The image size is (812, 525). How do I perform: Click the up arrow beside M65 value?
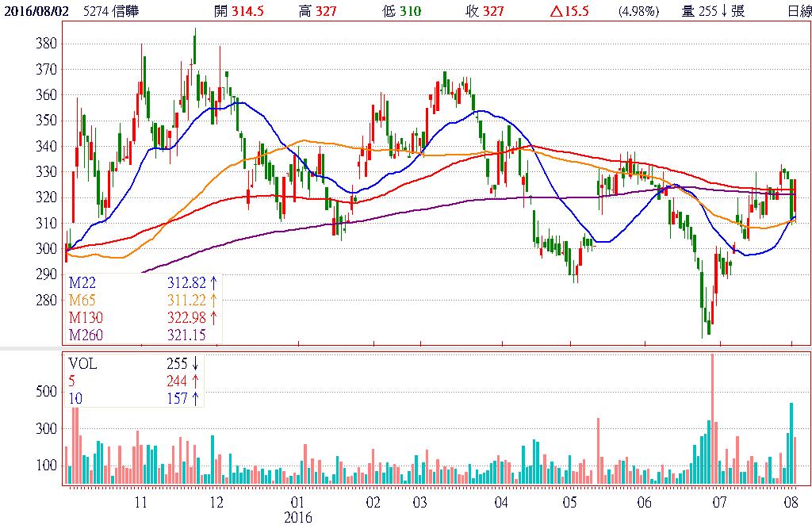pos(213,300)
